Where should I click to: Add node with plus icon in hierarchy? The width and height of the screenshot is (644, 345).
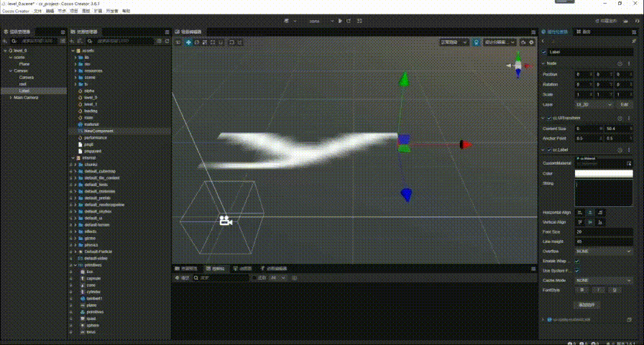pyautogui.click(x=5, y=41)
